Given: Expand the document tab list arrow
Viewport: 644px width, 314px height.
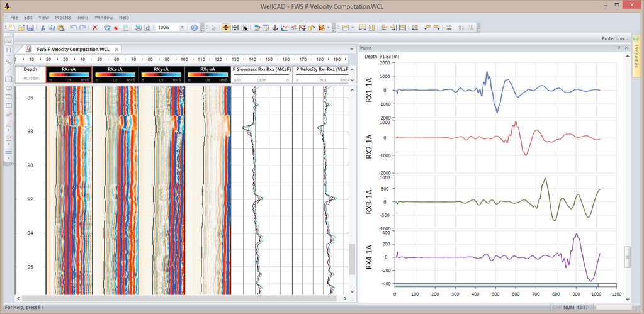Looking at the screenshot, I should tap(351, 49).
